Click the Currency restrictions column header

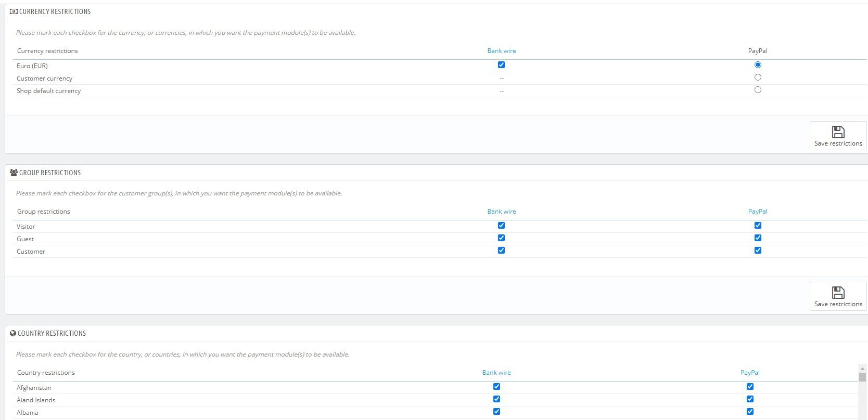coord(47,51)
